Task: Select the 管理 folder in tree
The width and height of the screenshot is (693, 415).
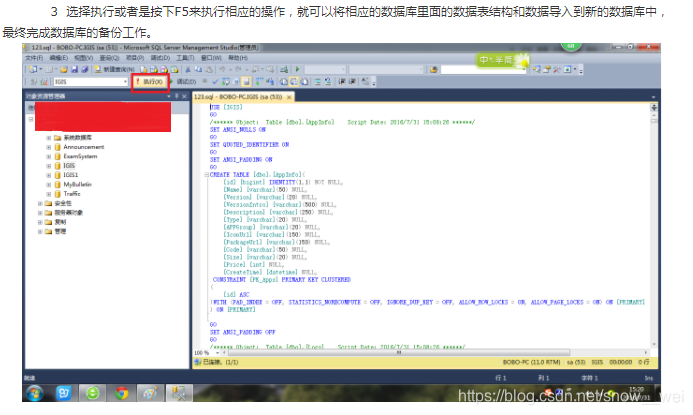Action: click(x=60, y=231)
